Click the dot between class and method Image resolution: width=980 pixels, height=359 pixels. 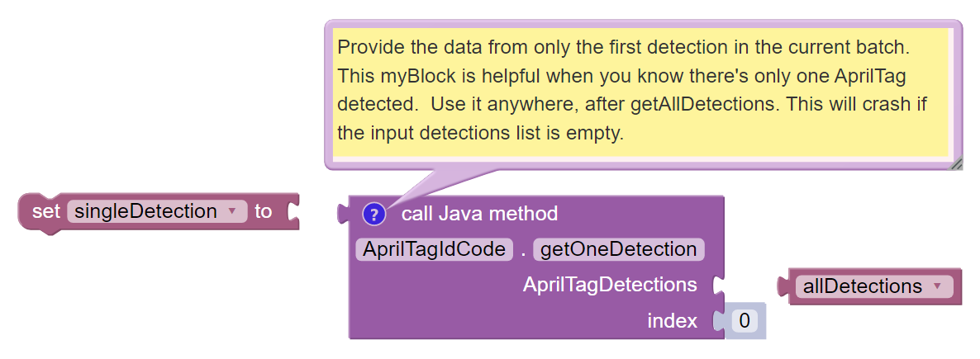[x=523, y=249]
